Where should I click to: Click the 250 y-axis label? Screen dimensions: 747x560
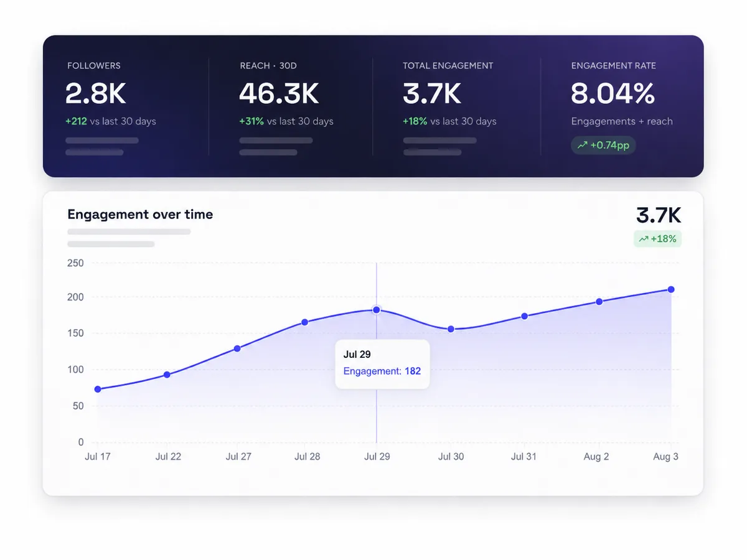point(75,263)
